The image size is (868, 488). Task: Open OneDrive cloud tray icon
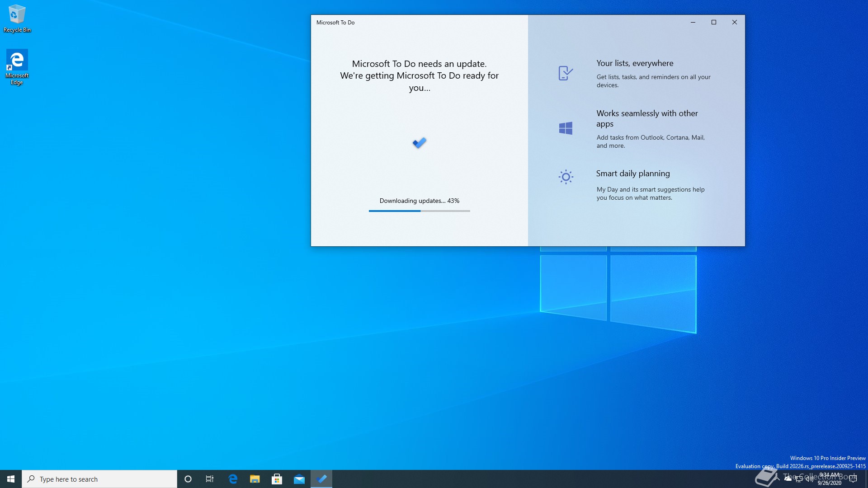click(788, 479)
